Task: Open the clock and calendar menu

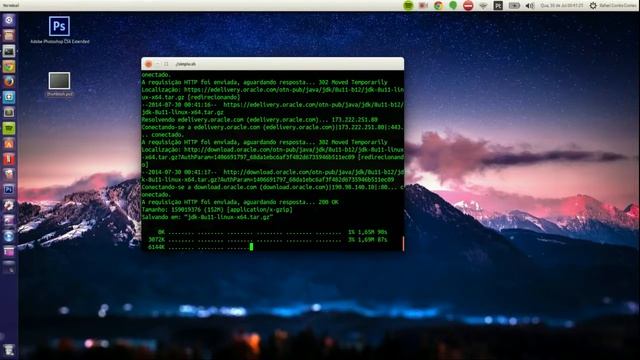Action: [x=562, y=6]
